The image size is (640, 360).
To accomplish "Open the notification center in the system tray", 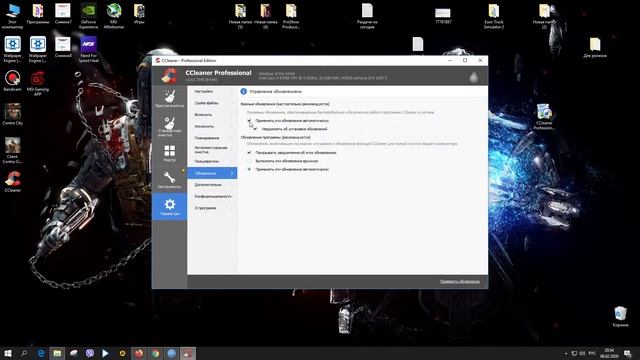I will (x=628, y=353).
